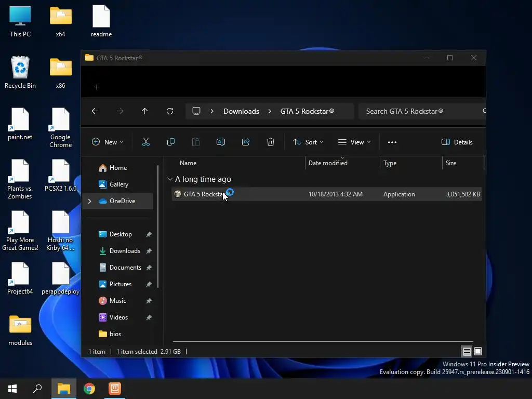This screenshot has height=399, width=532.
Task: Sort by Date modified column header
Action: coord(328,163)
